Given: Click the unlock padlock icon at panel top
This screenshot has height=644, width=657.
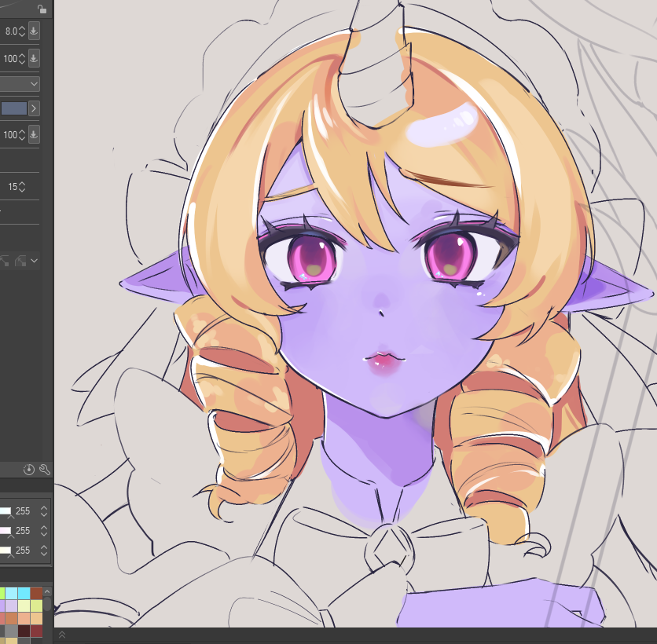Looking at the screenshot, I should pos(42,8).
